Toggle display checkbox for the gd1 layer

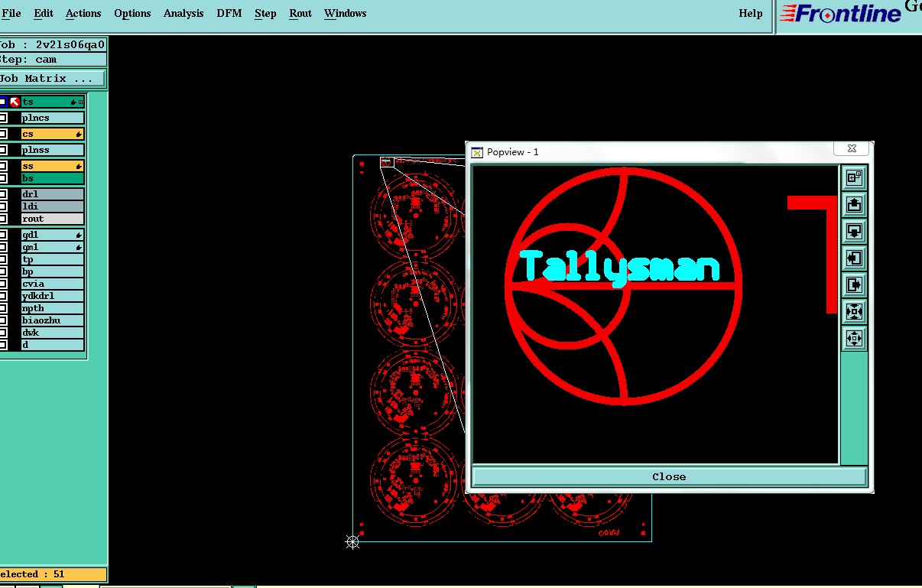pyautogui.click(x=3, y=235)
